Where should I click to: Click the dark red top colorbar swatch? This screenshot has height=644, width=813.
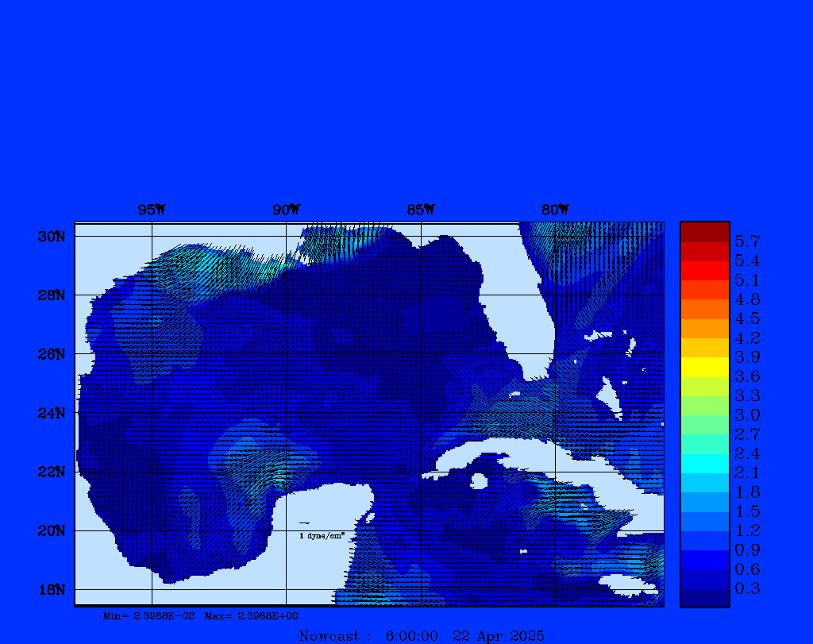(x=704, y=232)
